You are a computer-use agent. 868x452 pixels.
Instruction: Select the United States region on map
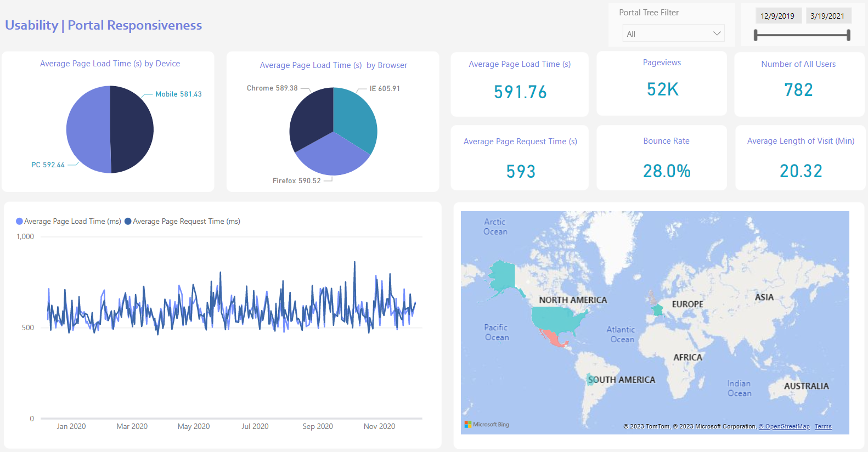pos(557,318)
